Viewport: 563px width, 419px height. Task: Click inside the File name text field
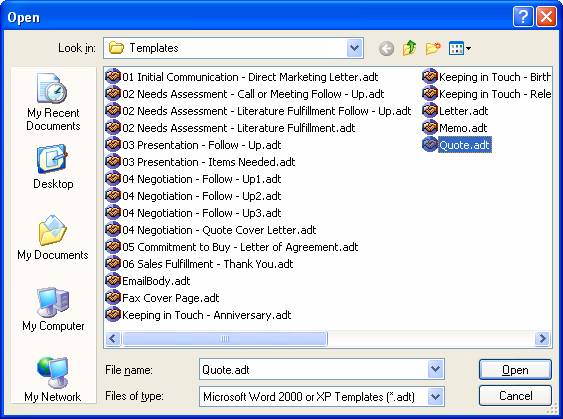(x=313, y=369)
